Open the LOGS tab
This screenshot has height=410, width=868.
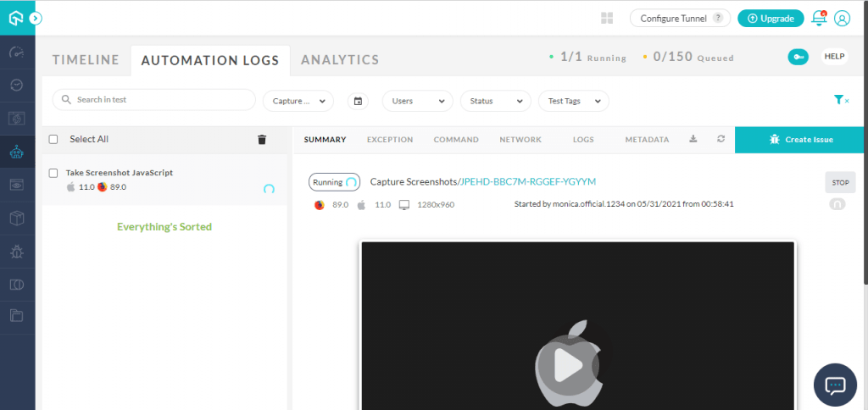[x=583, y=140]
